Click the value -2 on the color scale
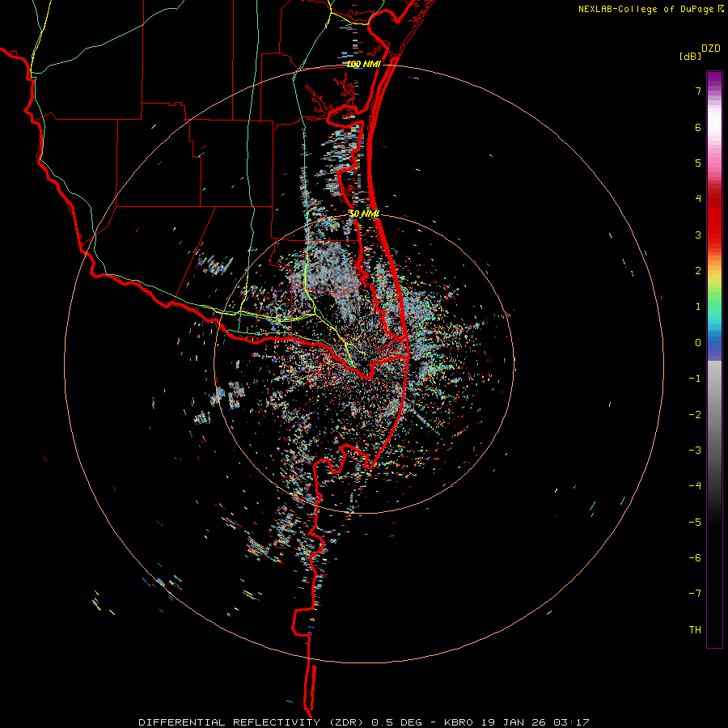The image size is (728, 728). point(695,415)
